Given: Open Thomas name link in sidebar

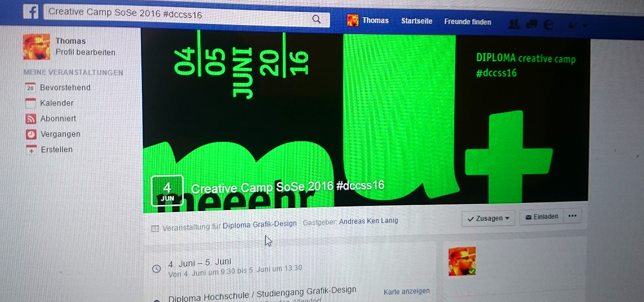Looking at the screenshot, I should pos(71,41).
